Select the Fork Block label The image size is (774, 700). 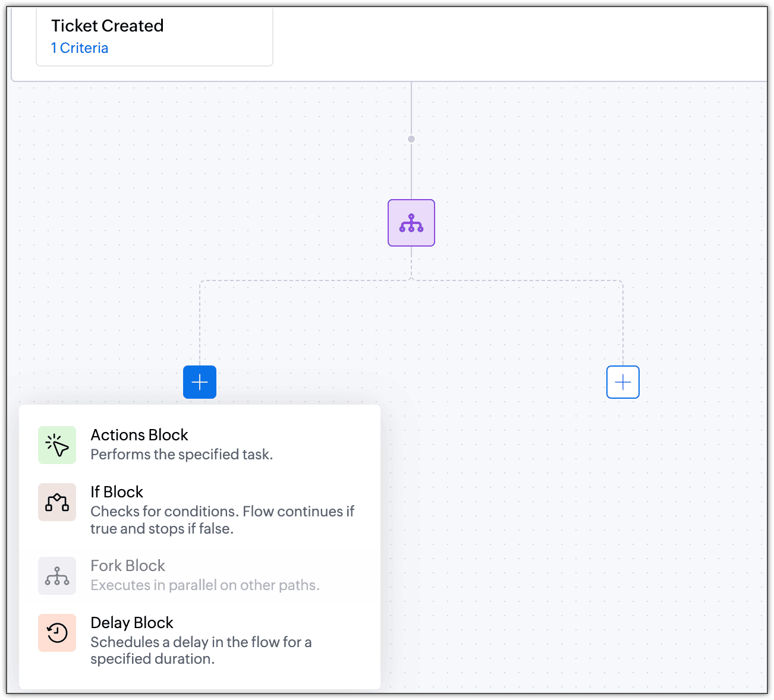point(128,566)
